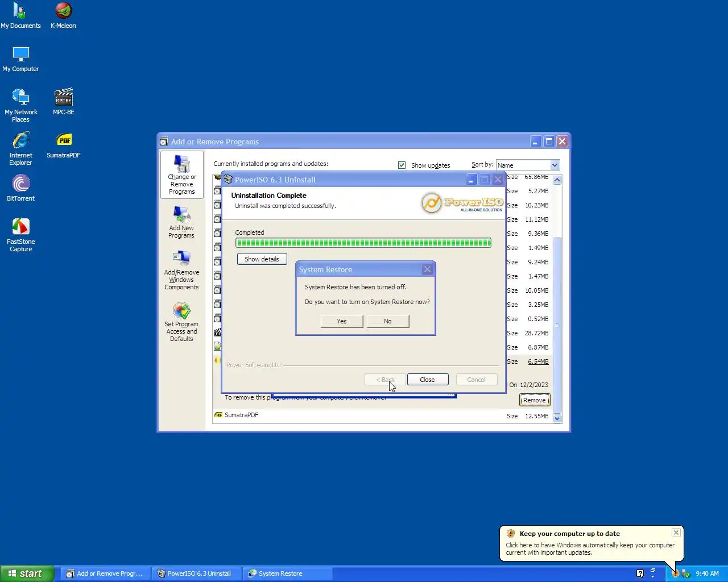Click the help tray icon in taskbar
Viewport: 728px width, 582px height.
click(x=640, y=573)
